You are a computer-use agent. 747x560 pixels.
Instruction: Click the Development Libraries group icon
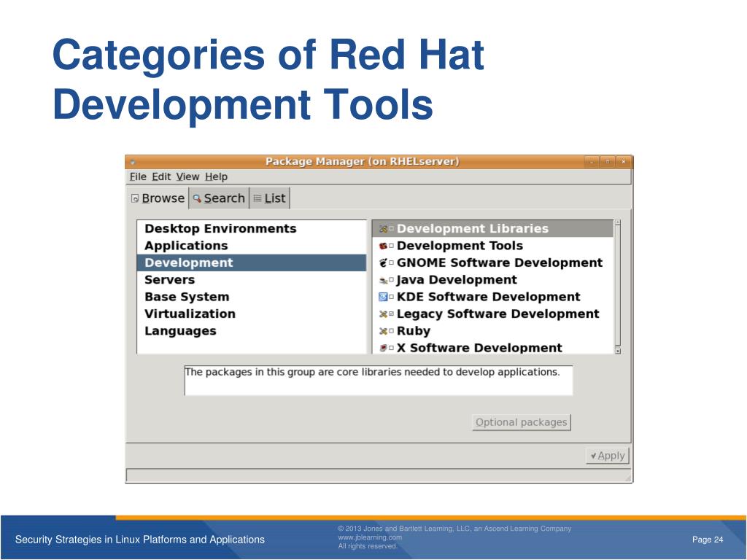point(383,229)
